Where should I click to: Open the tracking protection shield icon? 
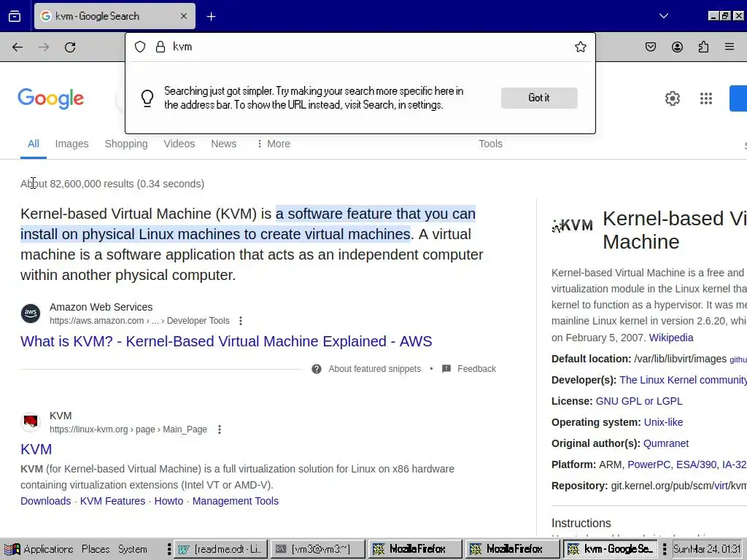point(140,47)
